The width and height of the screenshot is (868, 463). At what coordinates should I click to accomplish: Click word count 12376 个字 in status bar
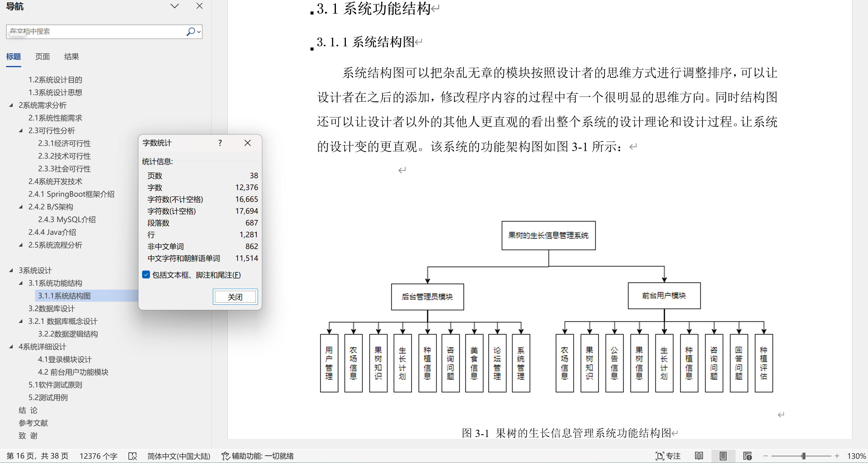[x=98, y=456]
